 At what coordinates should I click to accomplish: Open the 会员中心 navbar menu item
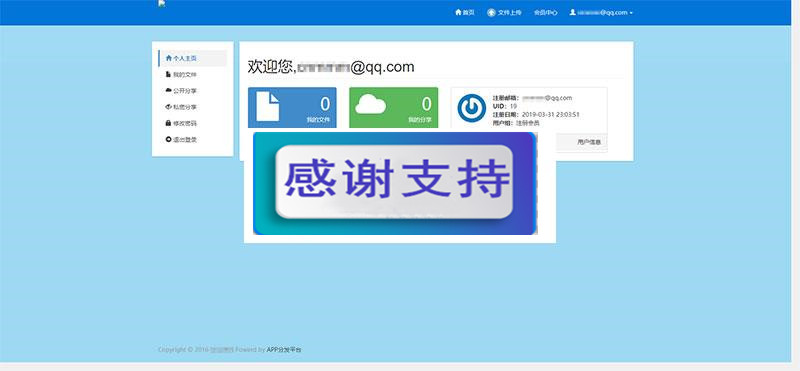[545, 12]
